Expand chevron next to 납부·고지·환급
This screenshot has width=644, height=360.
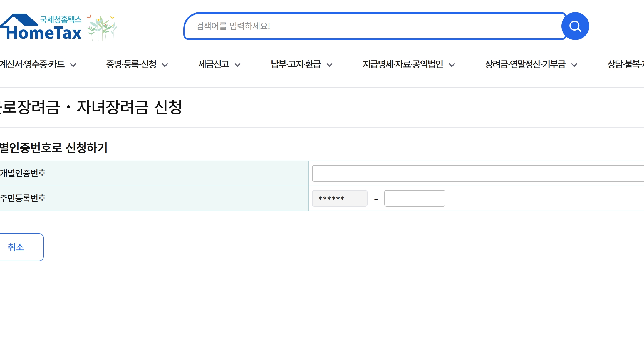click(x=330, y=65)
